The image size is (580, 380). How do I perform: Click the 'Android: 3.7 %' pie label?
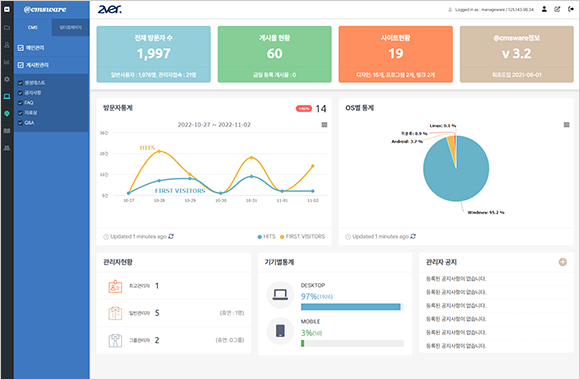pos(407,141)
